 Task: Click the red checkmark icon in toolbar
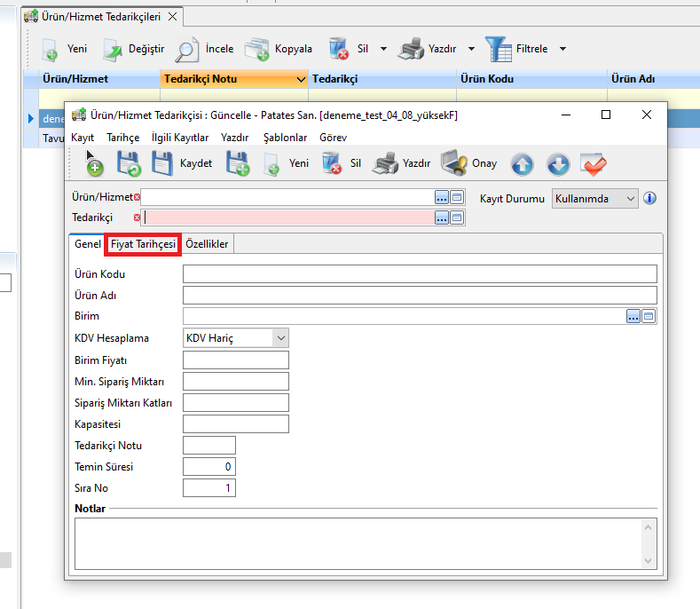point(593,164)
